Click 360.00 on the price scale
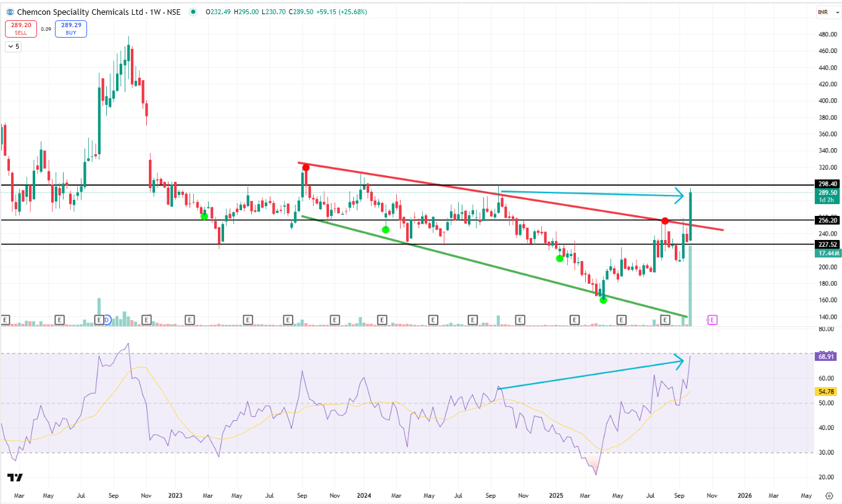The image size is (842, 504). pyautogui.click(x=827, y=134)
